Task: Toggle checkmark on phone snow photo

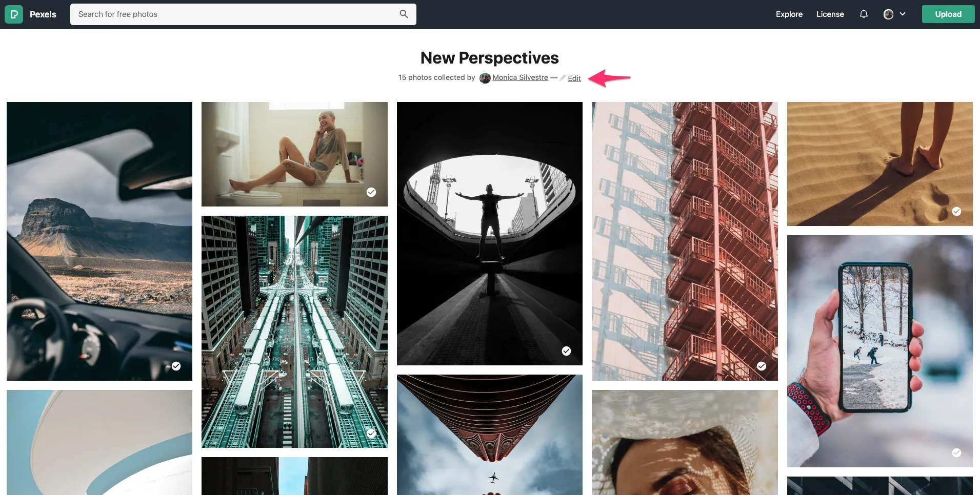Action: 956,452
